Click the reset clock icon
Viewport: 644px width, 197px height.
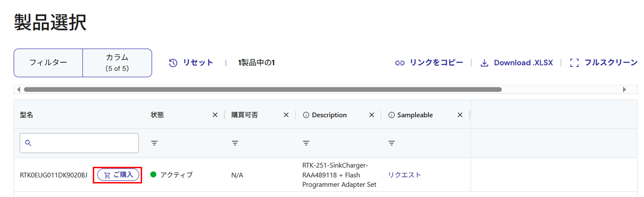click(x=173, y=63)
